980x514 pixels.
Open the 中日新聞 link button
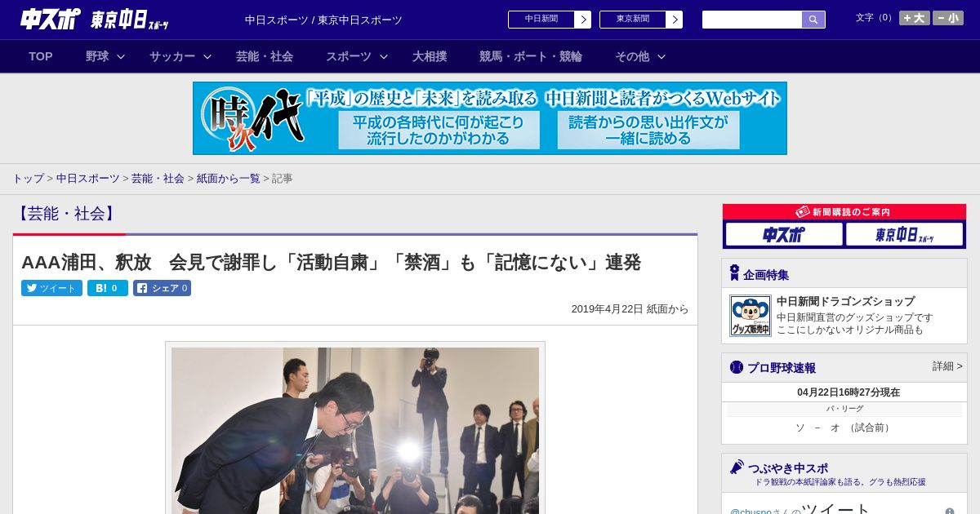tap(550, 20)
